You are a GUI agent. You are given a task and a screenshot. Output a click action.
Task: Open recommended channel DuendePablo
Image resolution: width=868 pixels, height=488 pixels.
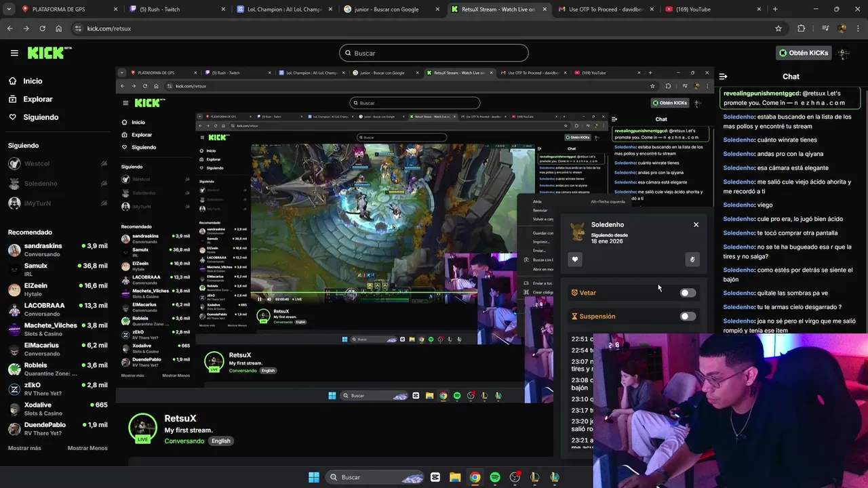tap(58, 428)
